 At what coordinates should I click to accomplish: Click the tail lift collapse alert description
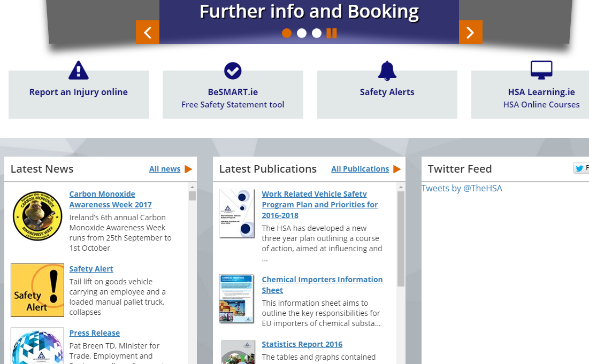coord(118,297)
